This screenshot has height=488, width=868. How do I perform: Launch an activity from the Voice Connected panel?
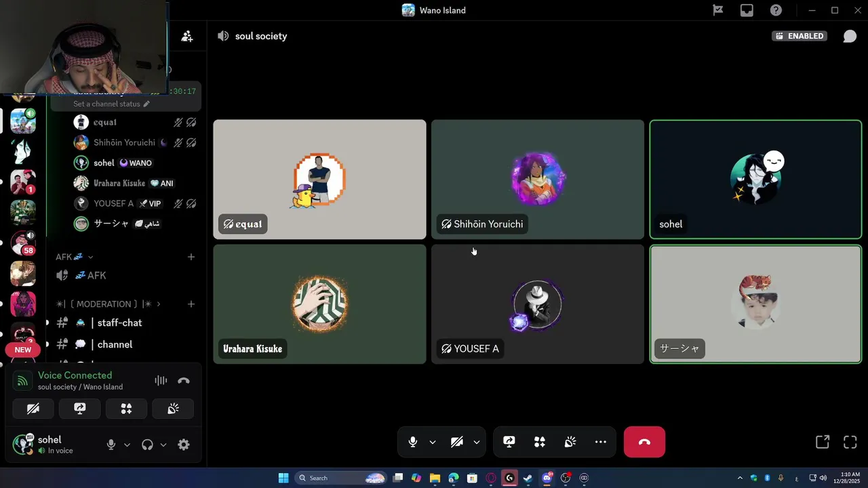tap(126, 409)
